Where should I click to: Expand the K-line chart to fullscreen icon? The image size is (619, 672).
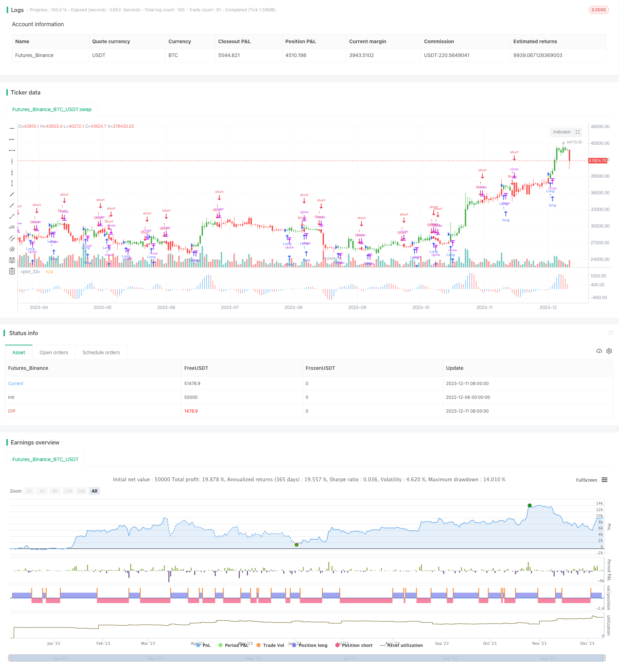click(x=578, y=132)
